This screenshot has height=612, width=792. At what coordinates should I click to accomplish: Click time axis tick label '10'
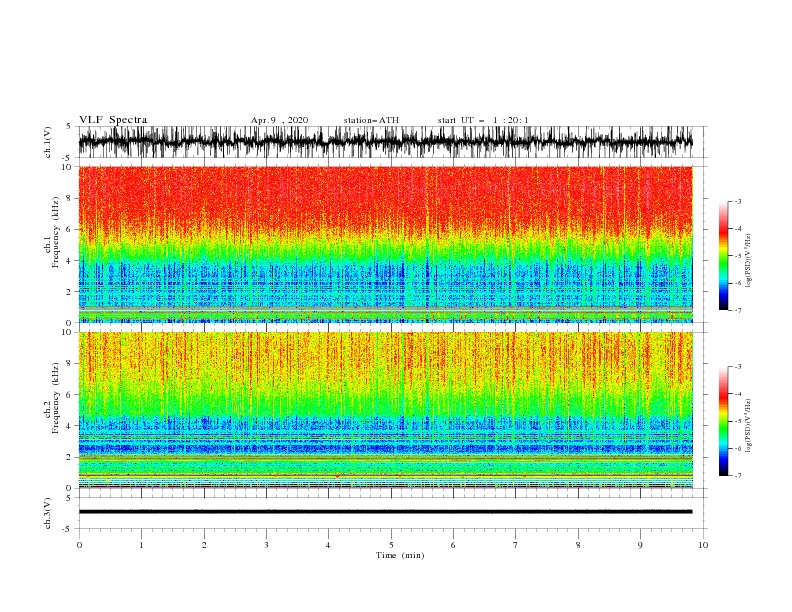pyautogui.click(x=703, y=545)
